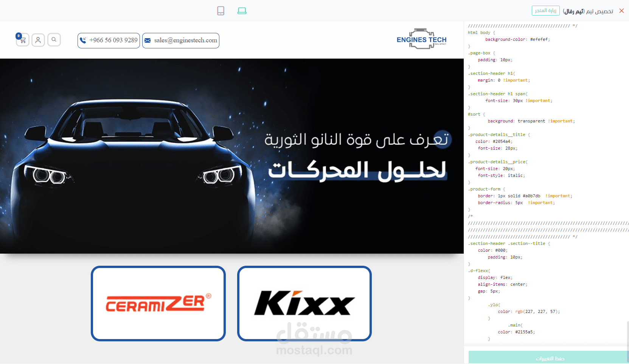629x364 pixels.
Task: Click the envelope icon beside the email
Action: 148,40
